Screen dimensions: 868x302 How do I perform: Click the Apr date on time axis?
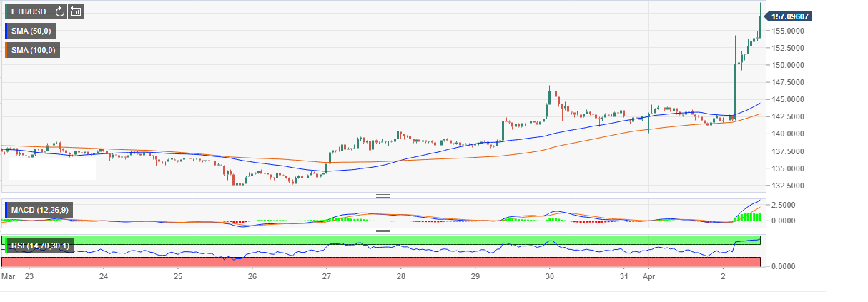point(649,276)
